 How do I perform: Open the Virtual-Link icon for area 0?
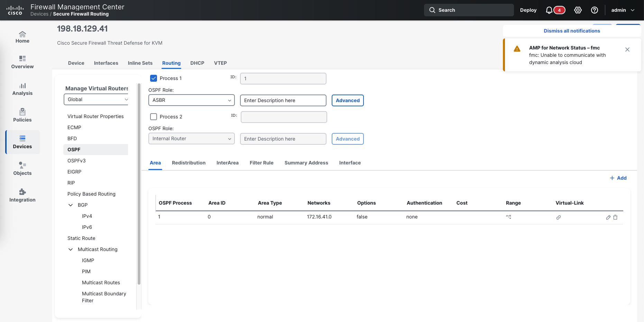[x=558, y=217]
